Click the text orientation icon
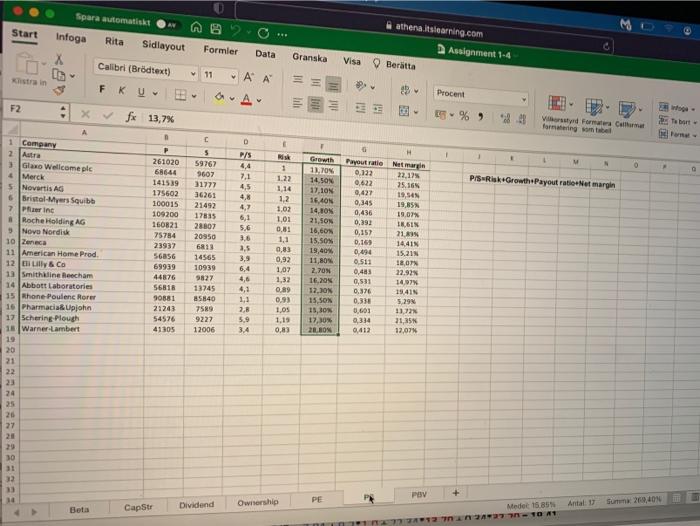This screenshot has width=700, height=526. tap(361, 86)
